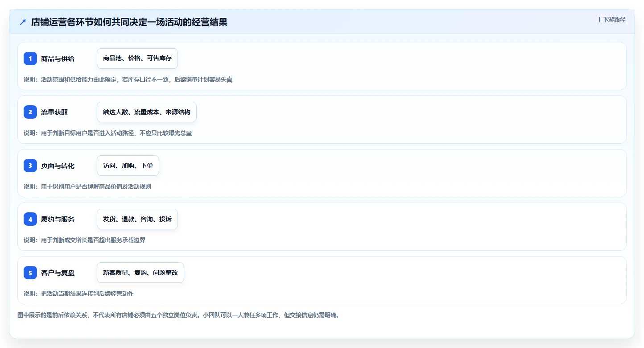This screenshot has height=348, width=644.
Task: Select the 流量获取 step label
Action: coord(54,112)
